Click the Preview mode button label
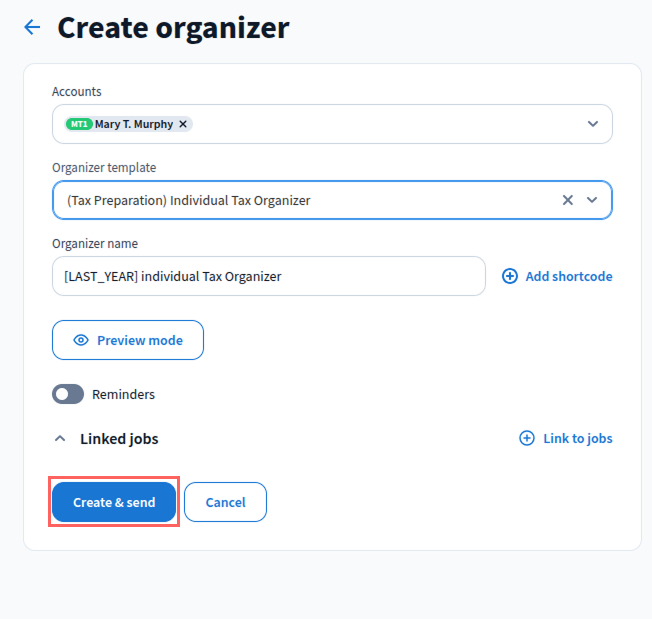Viewport: 652px width, 619px height. pyautogui.click(x=140, y=340)
